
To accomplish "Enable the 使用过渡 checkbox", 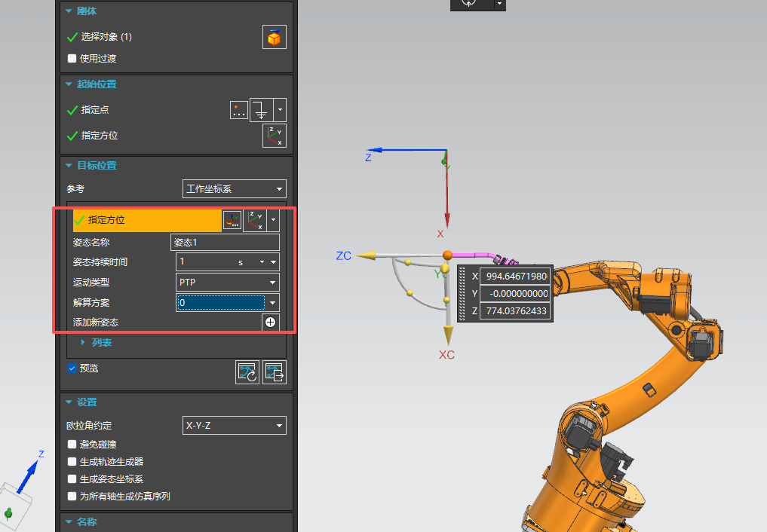I will click(72, 58).
